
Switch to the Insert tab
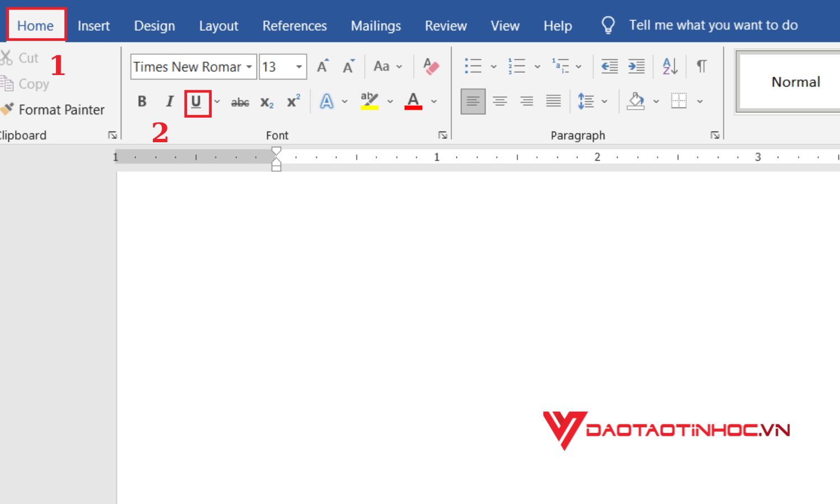pyautogui.click(x=94, y=25)
